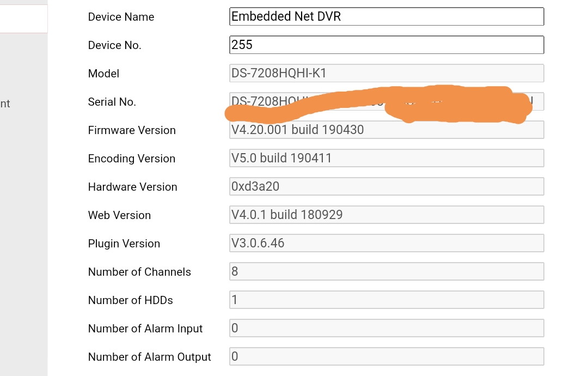Select the Number of Alarm Input field
Viewport: 588px width, 376px height.
pyautogui.click(x=387, y=328)
